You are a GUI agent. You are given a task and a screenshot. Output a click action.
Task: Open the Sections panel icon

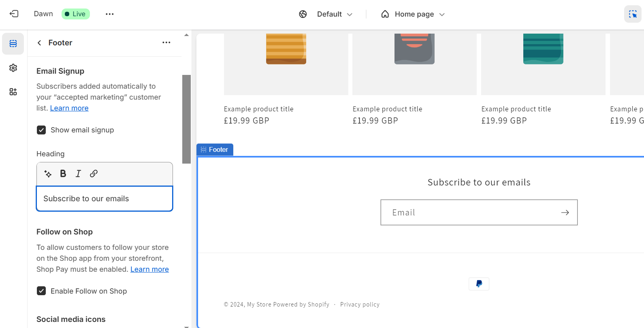[x=13, y=44]
